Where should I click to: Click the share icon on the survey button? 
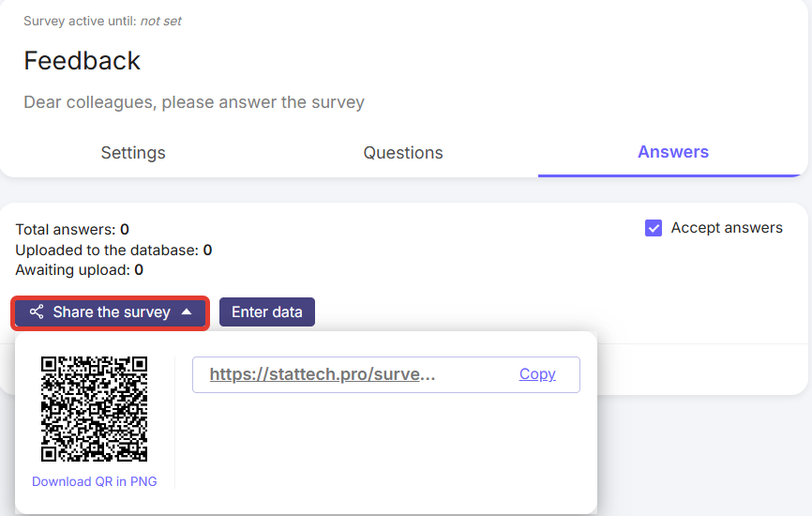(37, 312)
